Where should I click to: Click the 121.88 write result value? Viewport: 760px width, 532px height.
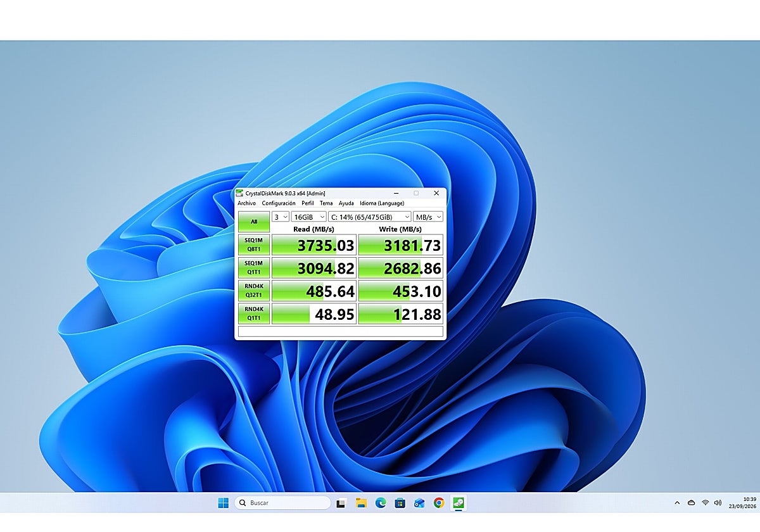(x=401, y=313)
